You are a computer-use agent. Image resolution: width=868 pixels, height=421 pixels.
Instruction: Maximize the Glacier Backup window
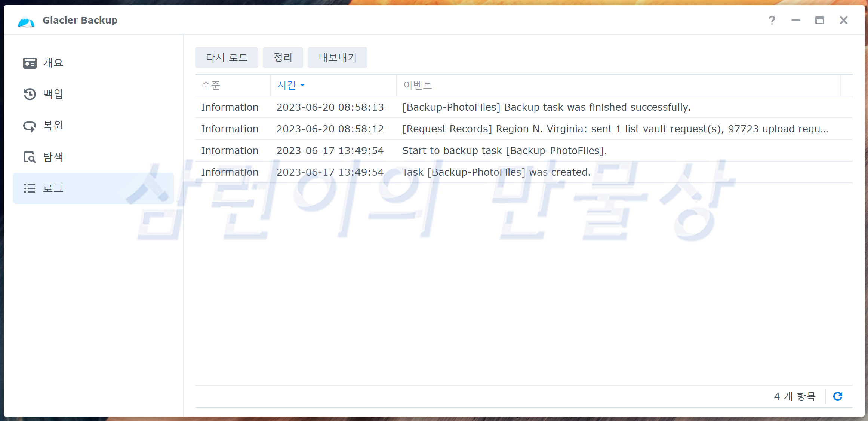tap(819, 20)
